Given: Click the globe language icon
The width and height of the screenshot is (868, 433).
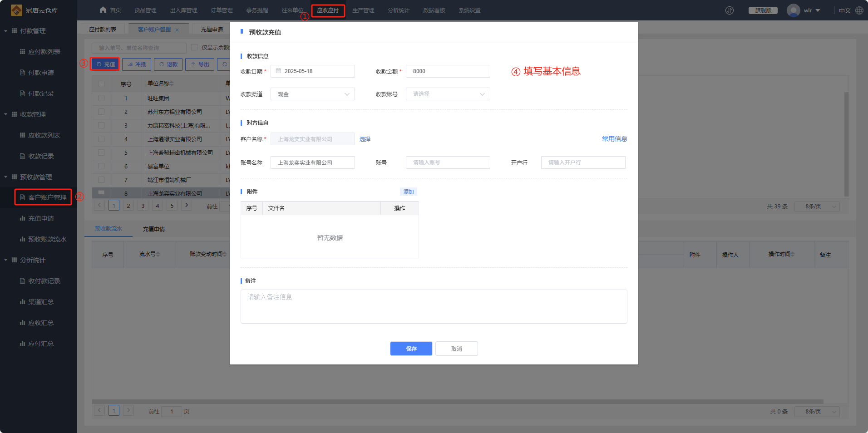Looking at the screenshot, I should pyautogui.click(x=859, y=10).
